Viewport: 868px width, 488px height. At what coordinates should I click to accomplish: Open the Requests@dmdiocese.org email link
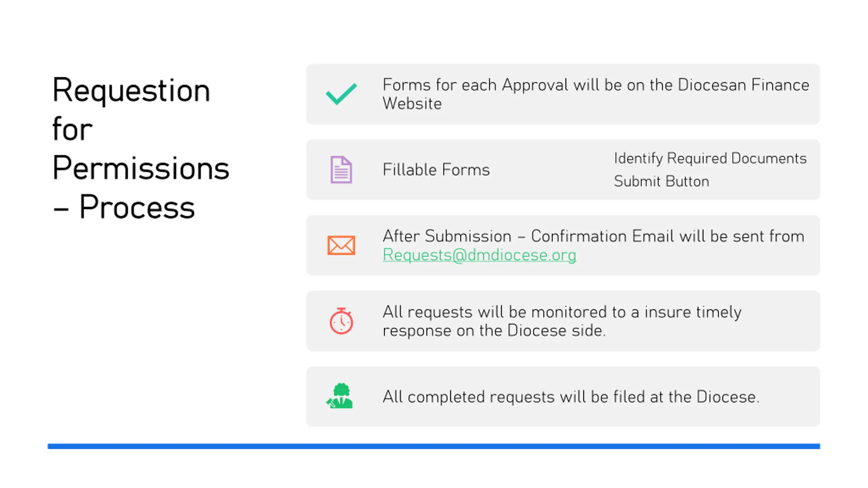click(x=479, y=255)
